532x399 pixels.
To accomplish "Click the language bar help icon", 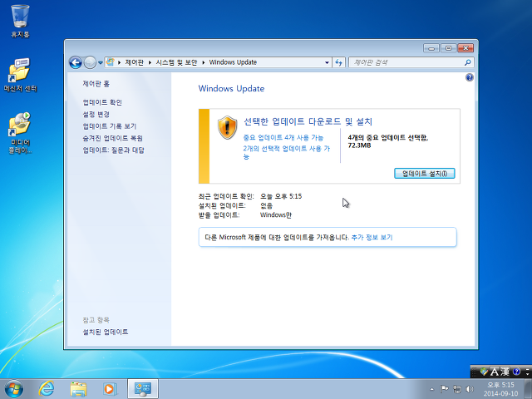I will [x=516, y=372].
